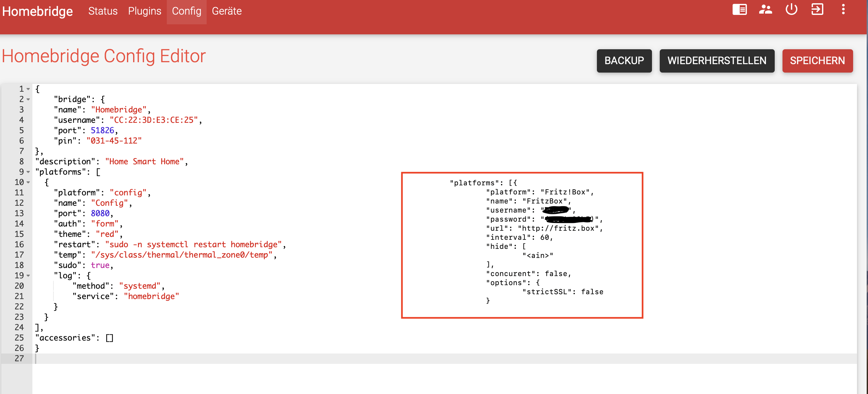This screenshot has width=868, height=394.
Task: Click the accessories empty array on line 25
Action: point(109,338)
